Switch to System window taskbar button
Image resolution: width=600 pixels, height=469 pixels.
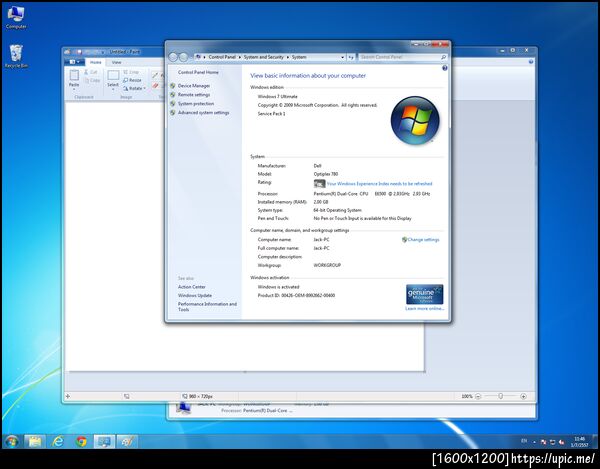pyautogui.click(x=104, y=441)
